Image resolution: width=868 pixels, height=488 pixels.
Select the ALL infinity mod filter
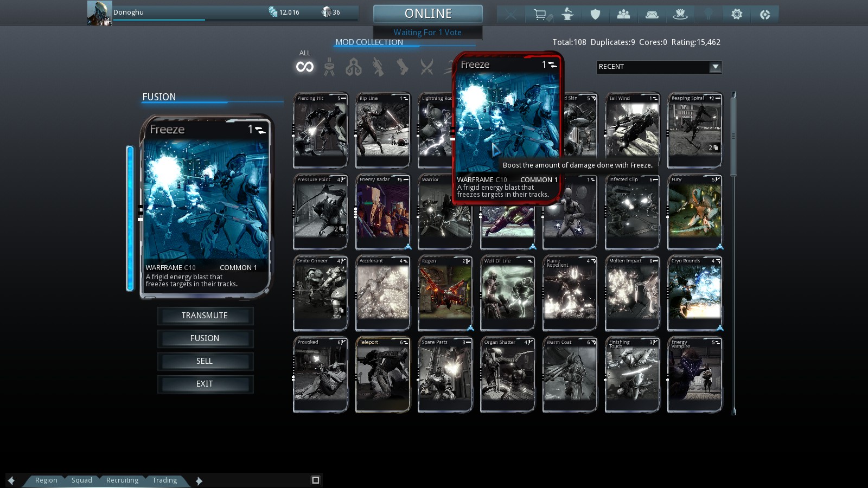(305, 67)
